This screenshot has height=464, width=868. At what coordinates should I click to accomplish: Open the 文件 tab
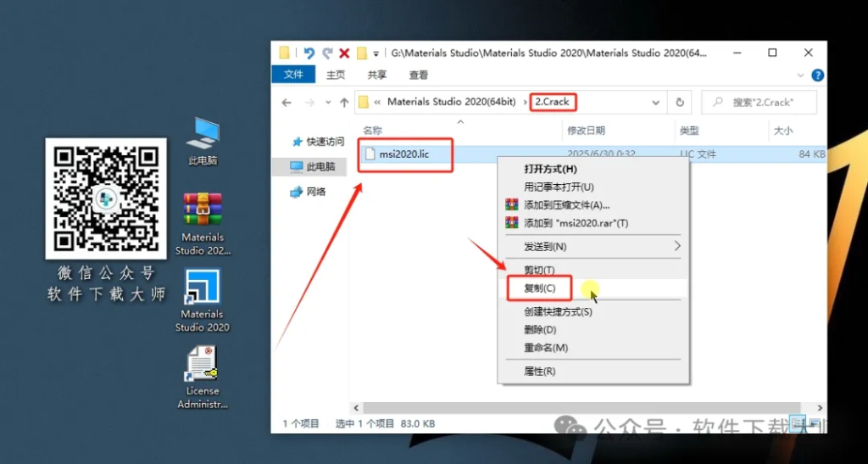point(294,74)
